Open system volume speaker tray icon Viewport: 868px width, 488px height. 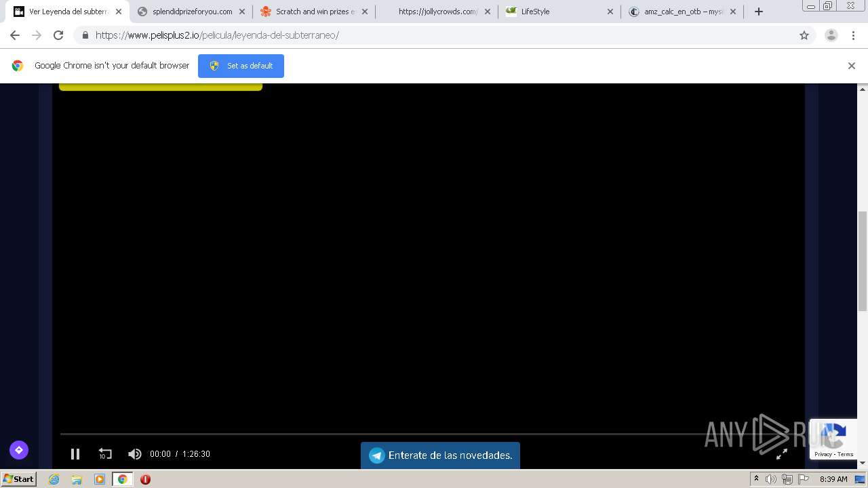tap(771, 479)
